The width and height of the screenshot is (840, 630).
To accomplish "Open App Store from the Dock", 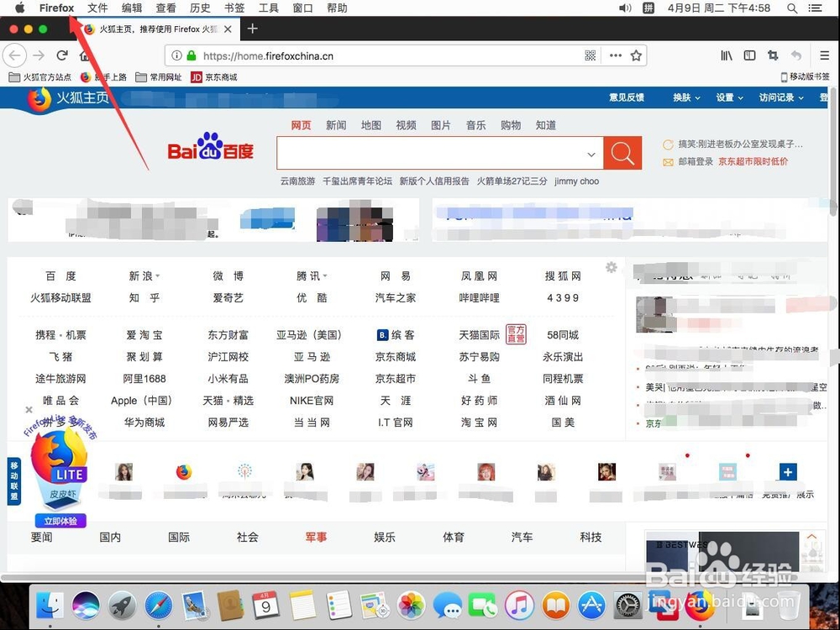I will click(591, 606).
